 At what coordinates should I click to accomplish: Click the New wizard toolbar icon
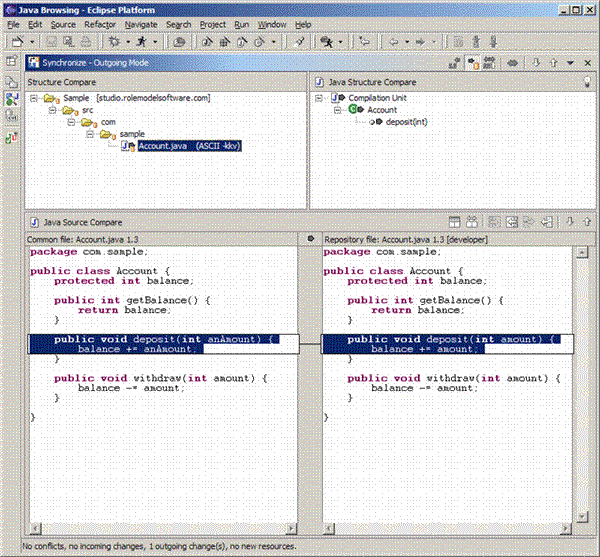click(x=17, y=41)
